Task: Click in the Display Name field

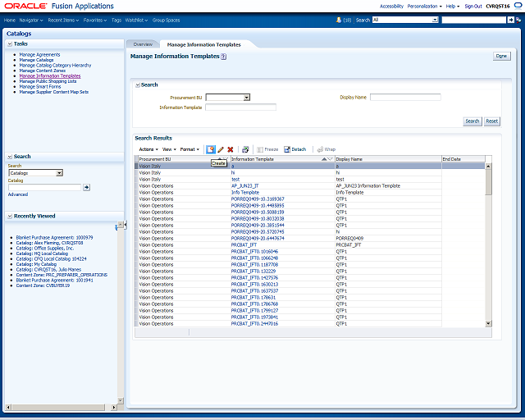Action: (405, 97)
